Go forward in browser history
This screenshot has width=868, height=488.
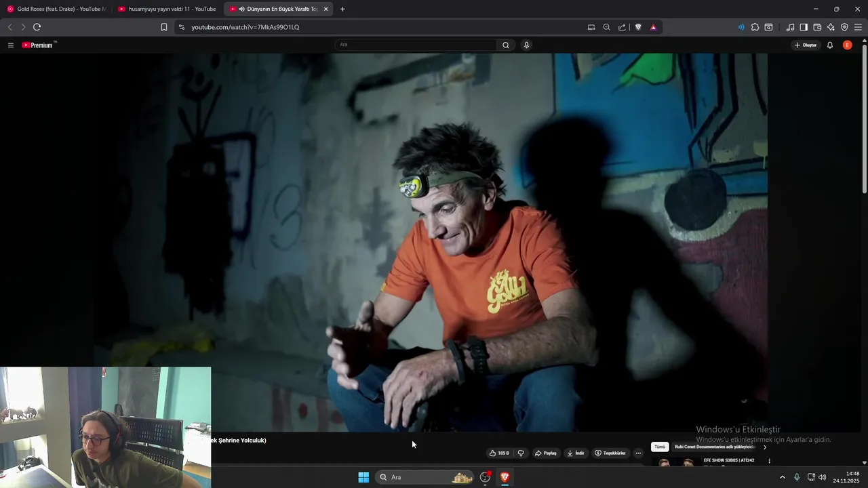(x=23, y=27)
